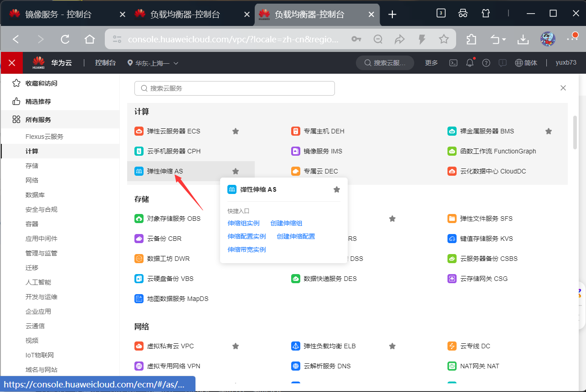Image resolution: width=586 pixels, height=392 pixels.
Task: Click the 云硬盘备份 VBS icon
Action: point(139,279)
